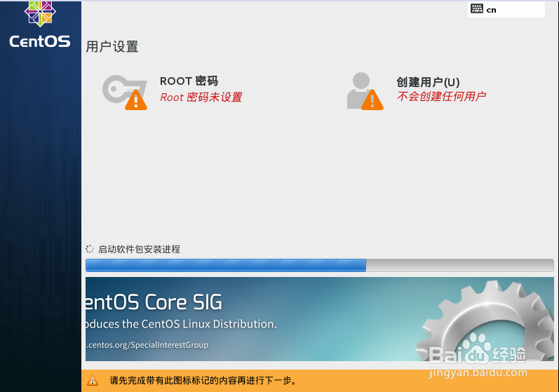Screen dimensions: 559x392
Task: Click the CentOS wordmark text in sidebar
Action: click(40, 41)
